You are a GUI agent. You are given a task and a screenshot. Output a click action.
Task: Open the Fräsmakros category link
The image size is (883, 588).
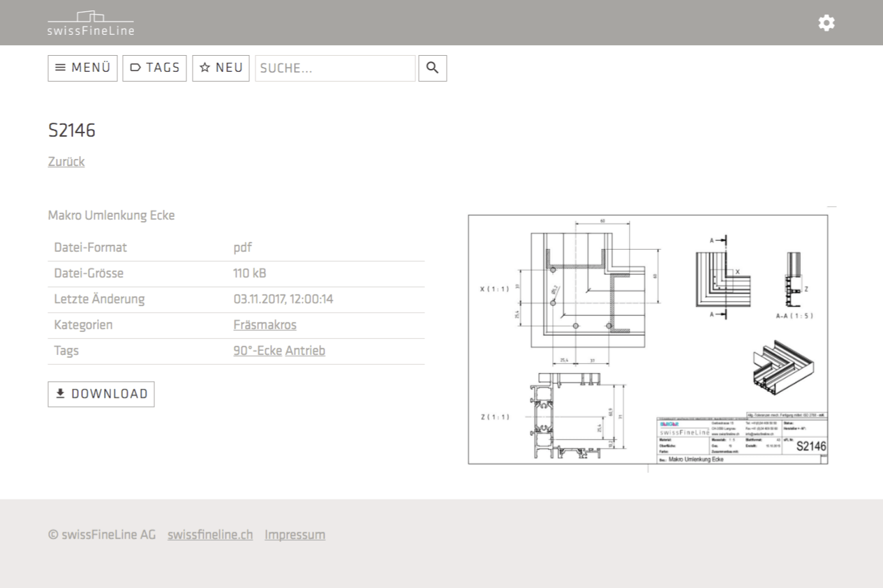click(x=265, y=325)
